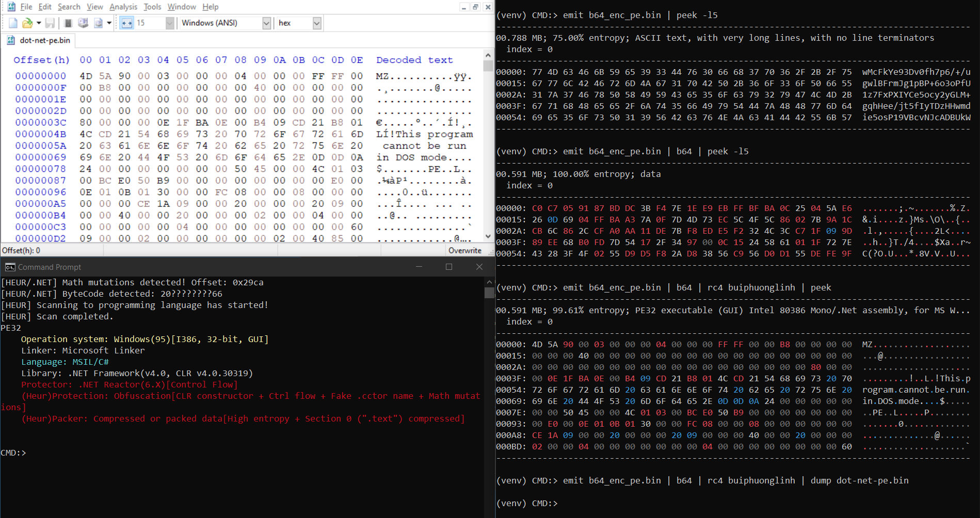
Task: Click the 'Linker: Microsoft Linker' line
Action: [83, 350]
